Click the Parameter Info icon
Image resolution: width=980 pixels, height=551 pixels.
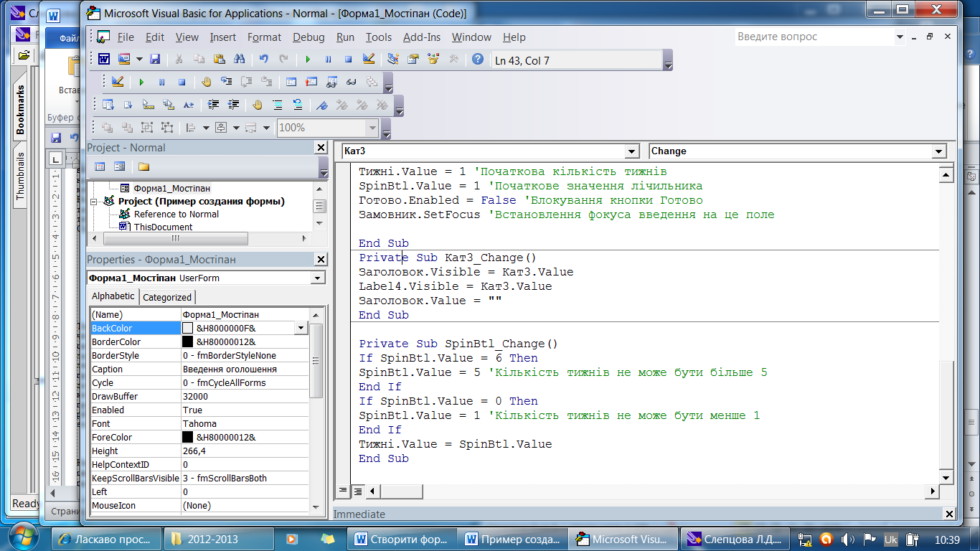click(169, 105)
